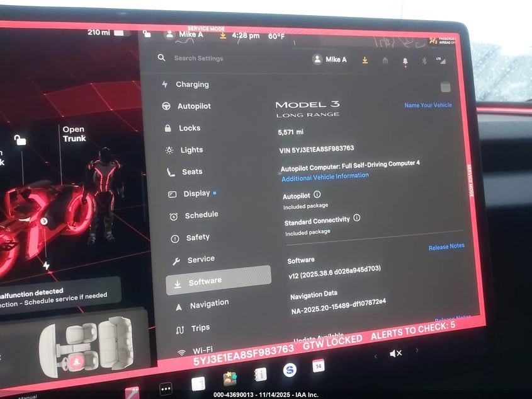
Task: Tap the charge port lightning icon
Action: coord(46,266)
